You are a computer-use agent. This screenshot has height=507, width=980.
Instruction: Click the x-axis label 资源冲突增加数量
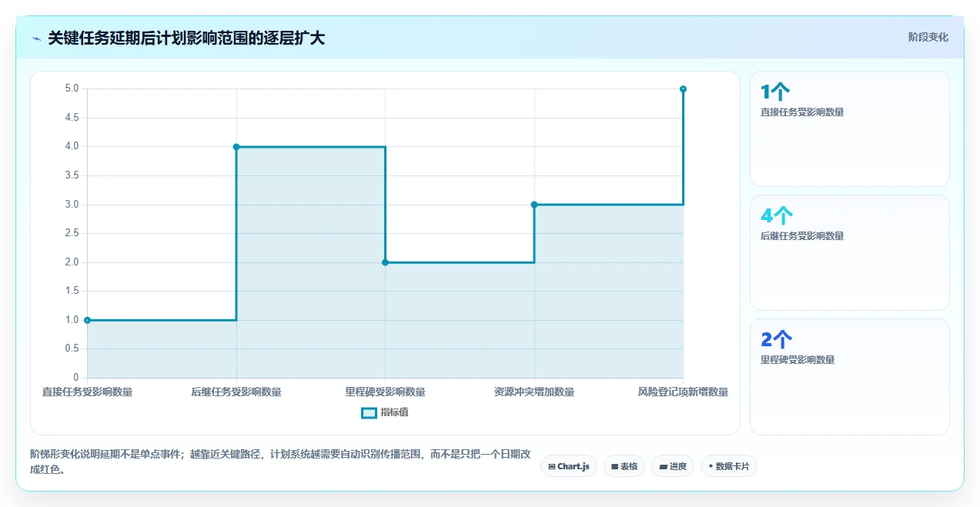pos(534,392)
